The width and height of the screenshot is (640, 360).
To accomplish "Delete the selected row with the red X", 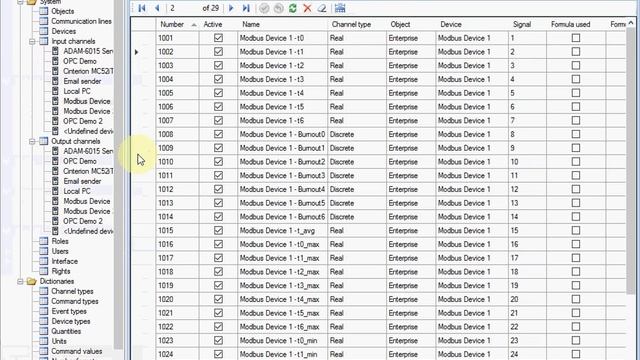I will [307, 8].
